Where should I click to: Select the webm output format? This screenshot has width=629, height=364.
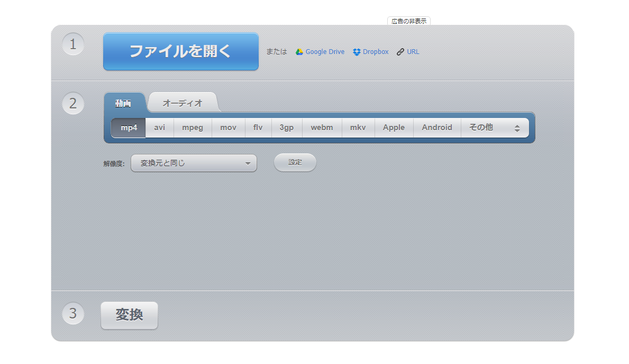pos(322,128)
